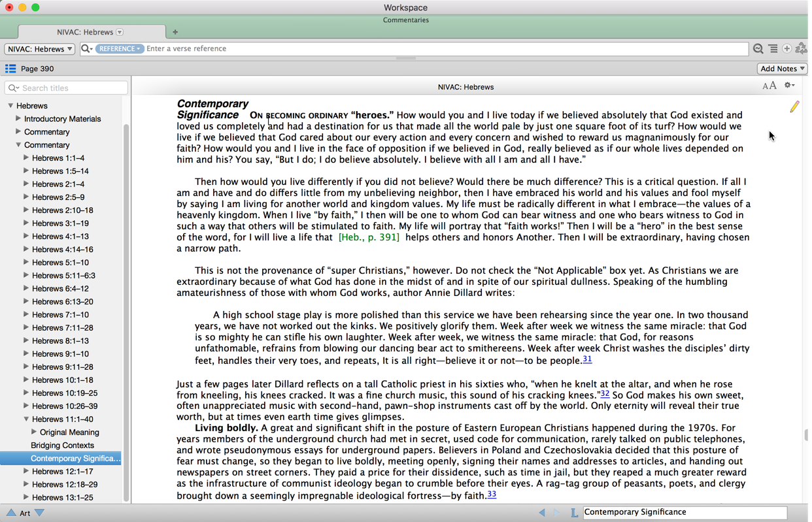Open the NIVAC: Hebrews module dropdown
Screen dimensions: 812x522
[x=40, y=49]
